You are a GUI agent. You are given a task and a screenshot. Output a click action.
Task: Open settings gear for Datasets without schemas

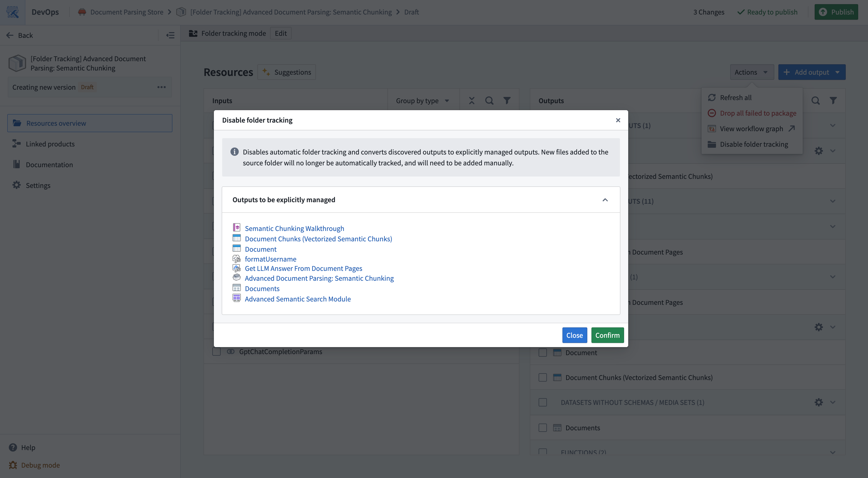819,402
